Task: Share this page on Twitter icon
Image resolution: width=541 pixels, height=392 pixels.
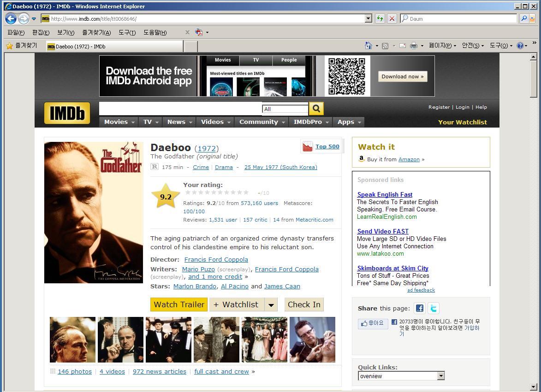Action: click(x=434, y=308)
